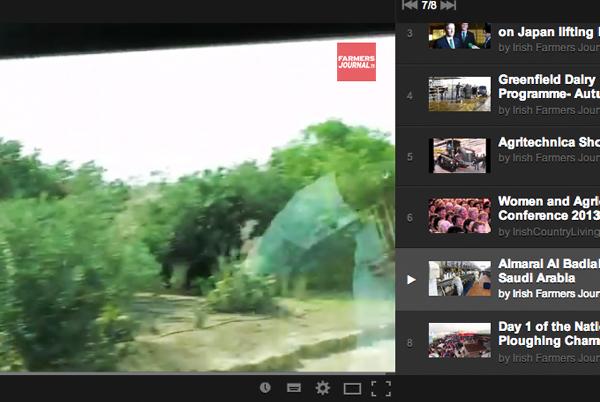
Task: Click the Watch Later clock icon
Action: [265, 388]
